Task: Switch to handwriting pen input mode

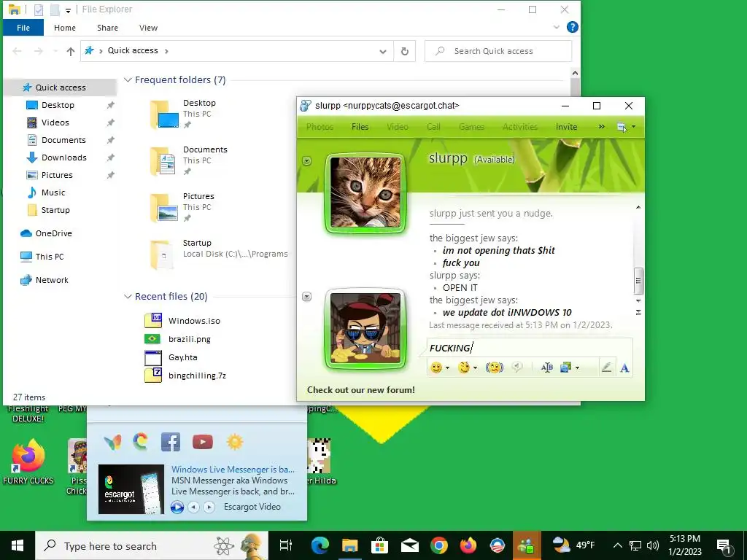Action: click(606, 367)
